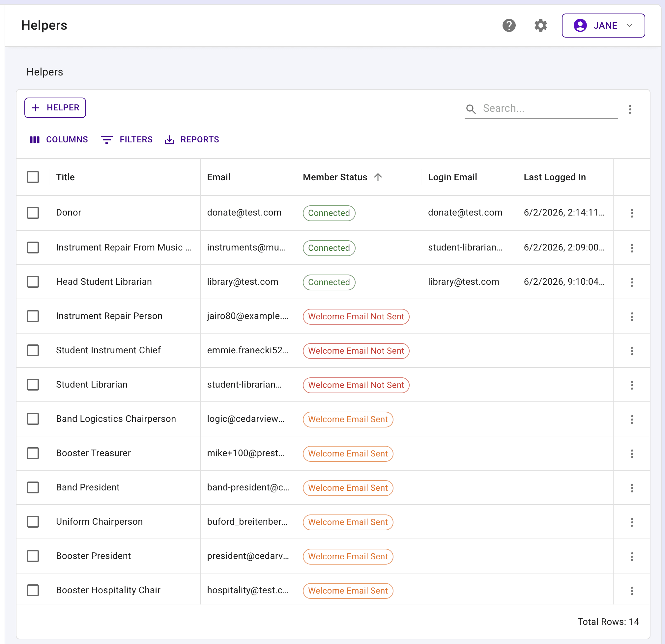Select Instrument Repair Person checkbox

33,316
